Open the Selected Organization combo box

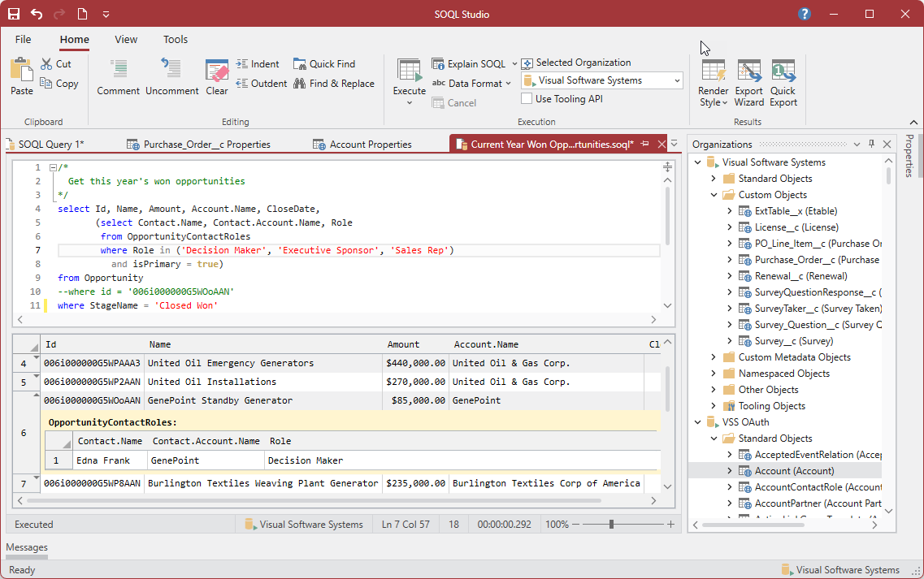[601, 80]
